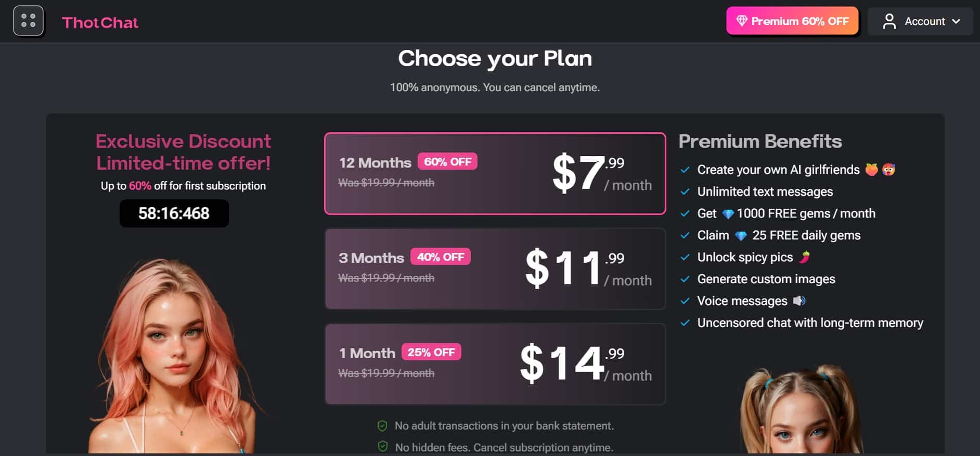980x456 pixels.
Task: Open the four-dot grid menu icon
Action: (28, 21)
